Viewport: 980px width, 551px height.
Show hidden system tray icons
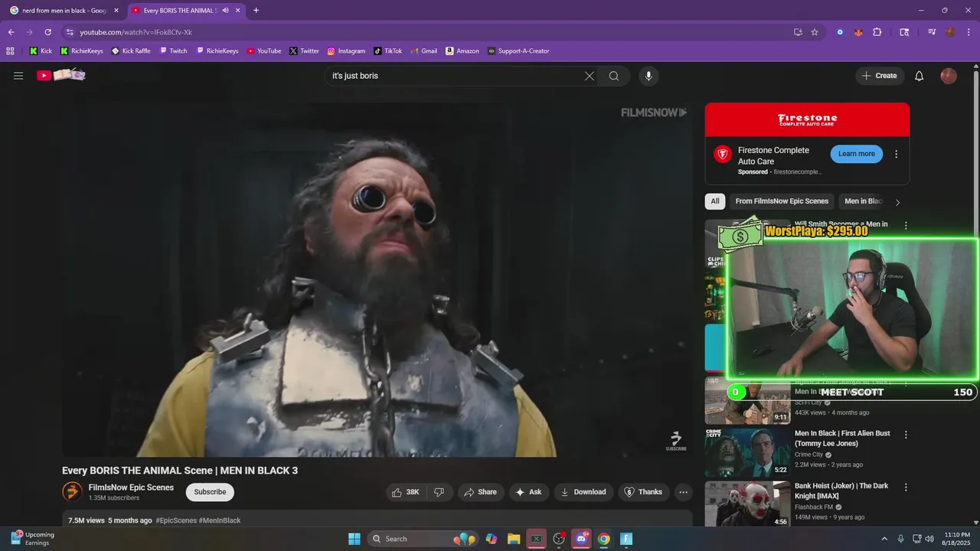884,539
